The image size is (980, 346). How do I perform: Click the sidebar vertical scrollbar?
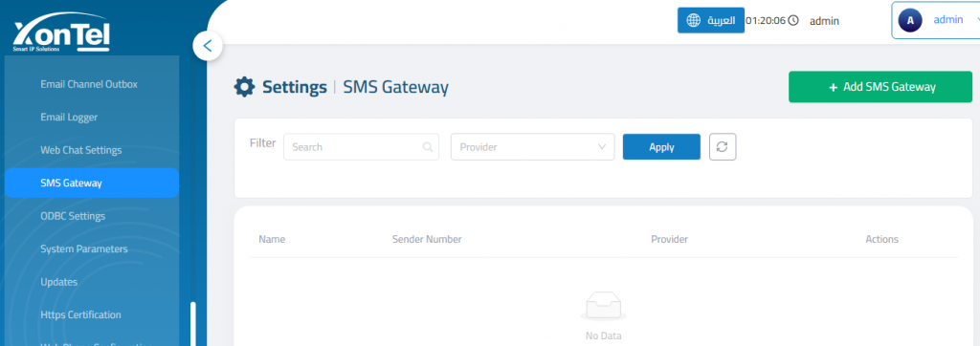[193, 323]
